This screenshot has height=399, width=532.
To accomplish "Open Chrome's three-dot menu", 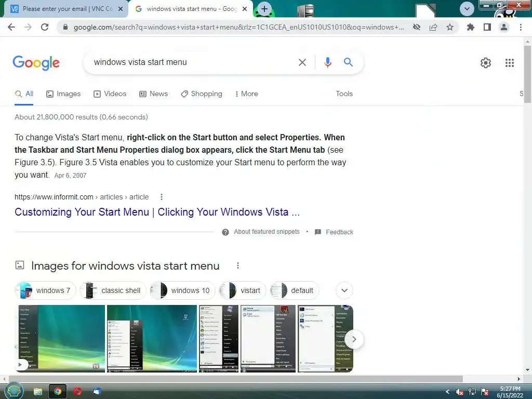I will click(521, 27).
